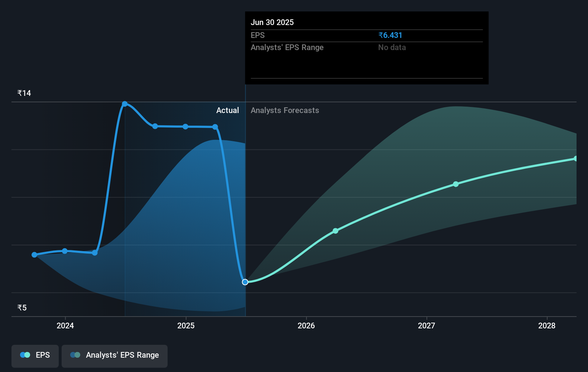Viewport: 588px width, 372px height.
Task: Click the first actual EPS data point on left
Action: pyautogui.click(x=34, y=255)
